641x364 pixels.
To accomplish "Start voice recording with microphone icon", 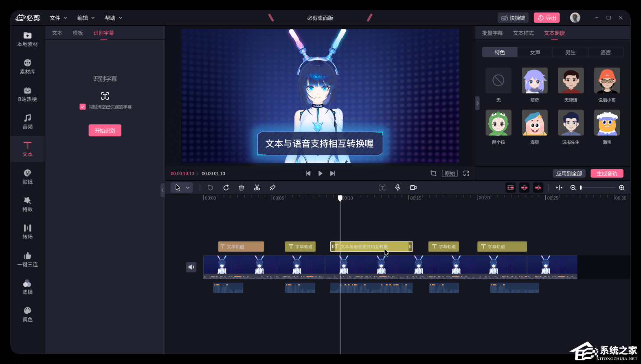I will tap(398, 188).
